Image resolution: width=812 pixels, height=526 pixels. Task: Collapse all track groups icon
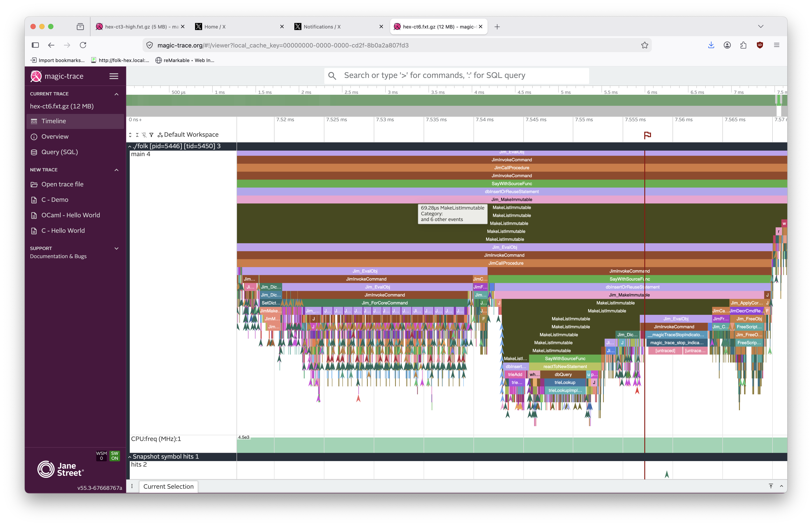pos(137,135)
